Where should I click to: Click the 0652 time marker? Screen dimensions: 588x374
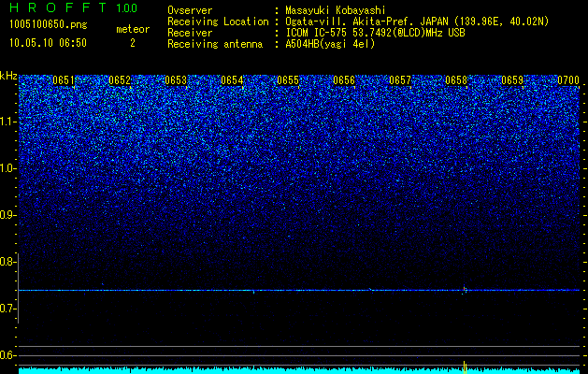(x=120, y=80)
